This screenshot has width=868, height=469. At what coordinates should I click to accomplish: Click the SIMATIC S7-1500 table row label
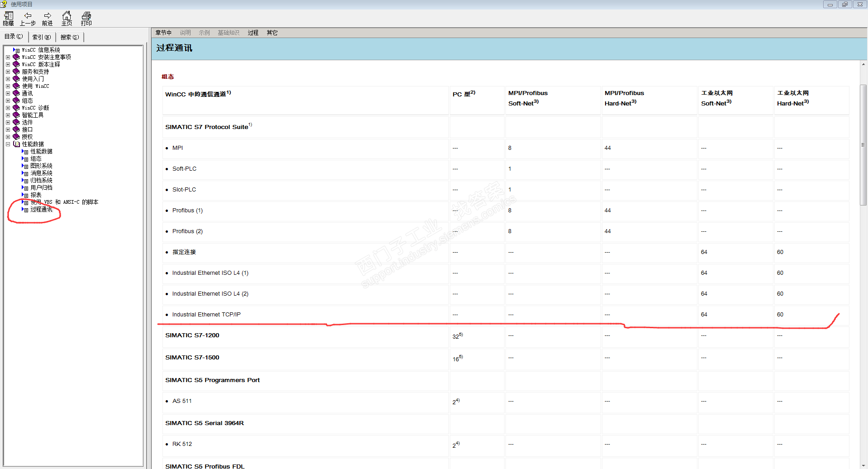coord(192,358)
